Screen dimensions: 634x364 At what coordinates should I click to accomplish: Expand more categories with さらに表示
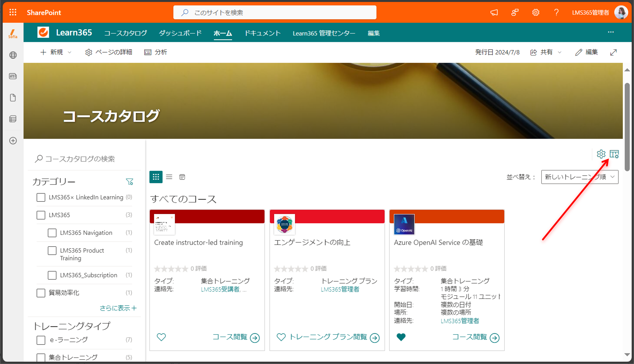[x=118, y=308]
